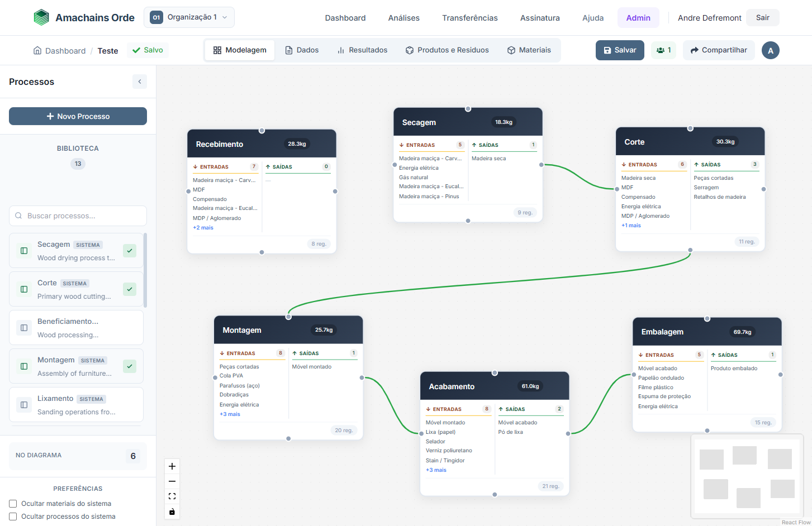The width and height of the screenshot is (812, 526).
Task: Zoom in on the flow canvas
Action: pyautogui.click(x=172, y=466)
